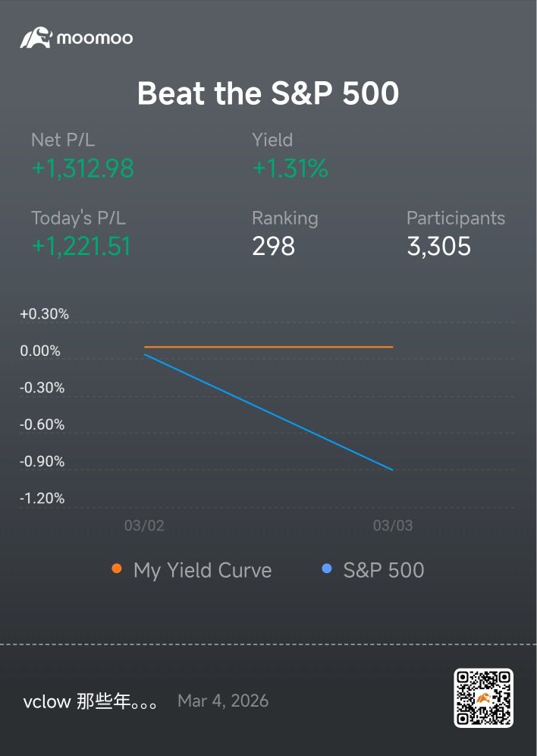Screen dimensions: 537x756
Task: Click the orange yield curve line
Action: [268, 347]
